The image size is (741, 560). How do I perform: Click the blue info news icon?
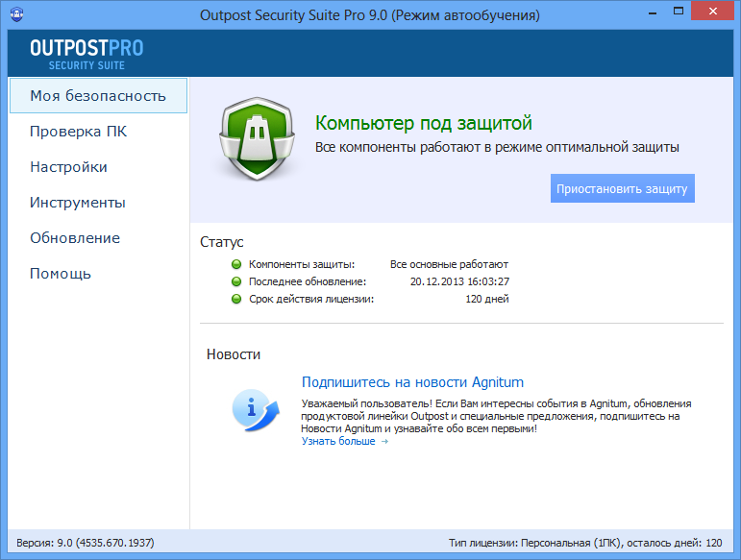coord(256,410)
